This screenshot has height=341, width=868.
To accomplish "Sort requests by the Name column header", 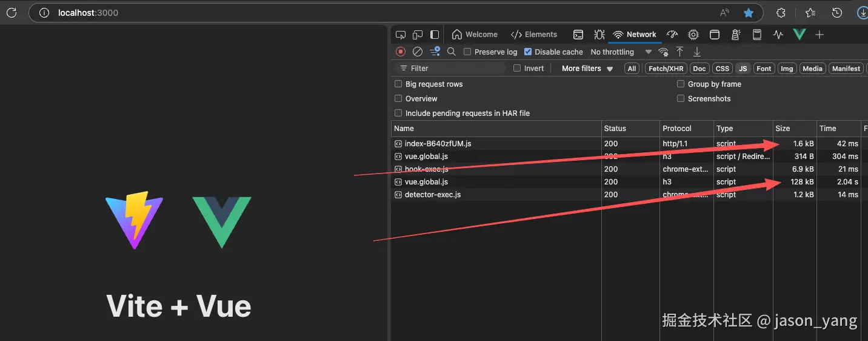I will 496,129.
